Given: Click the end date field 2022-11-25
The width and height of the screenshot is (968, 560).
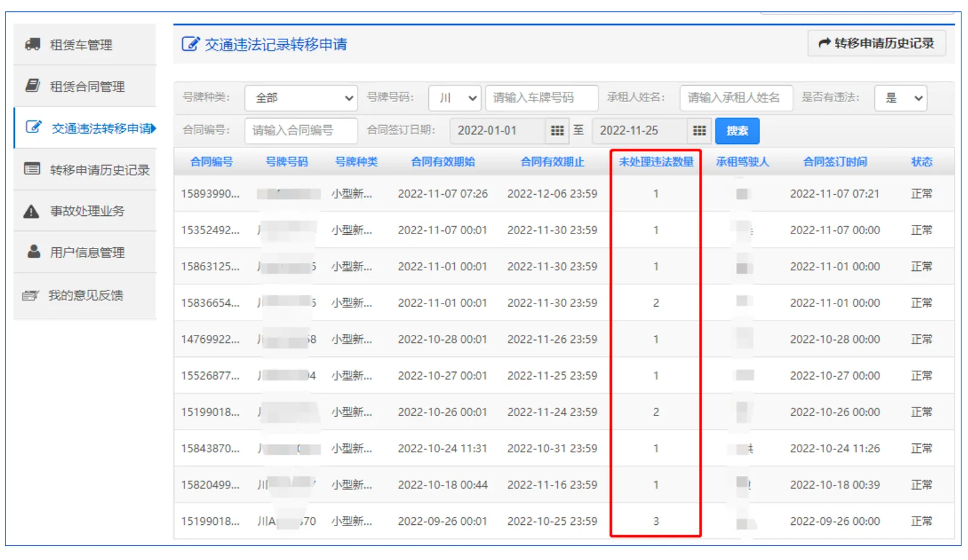Looking at the screenshot, I should pyautogui.click(x=641, y=131).
